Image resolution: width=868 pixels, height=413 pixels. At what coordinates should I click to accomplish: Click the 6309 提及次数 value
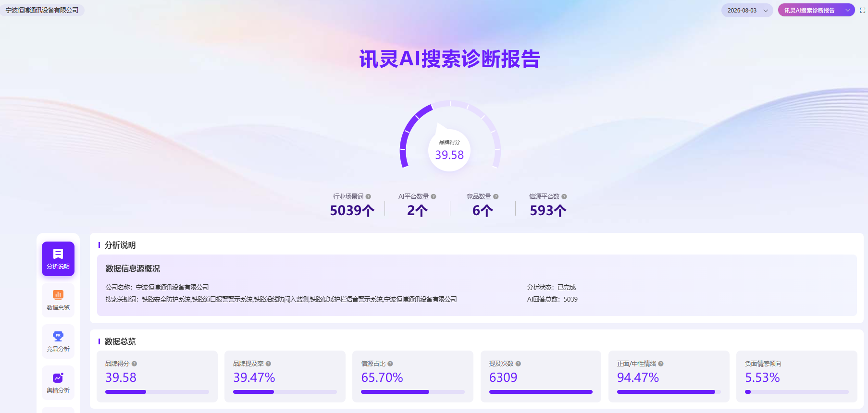tap(503, 377)
